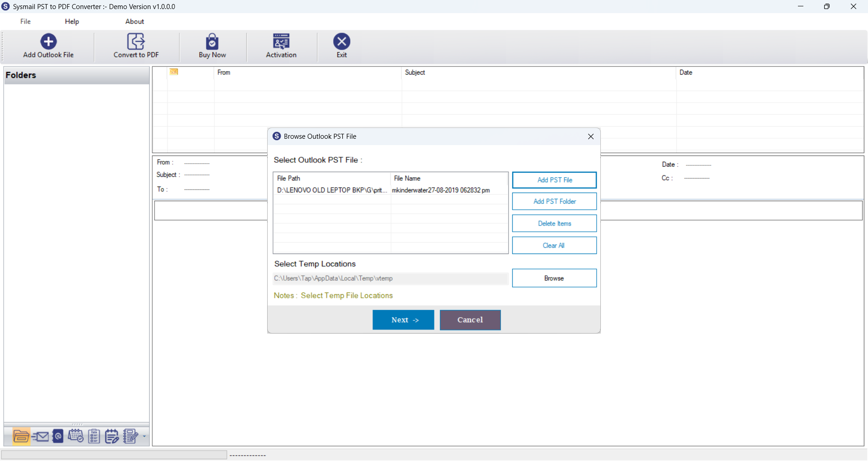Click the Cc label in preview pane

tap(667, 178)
